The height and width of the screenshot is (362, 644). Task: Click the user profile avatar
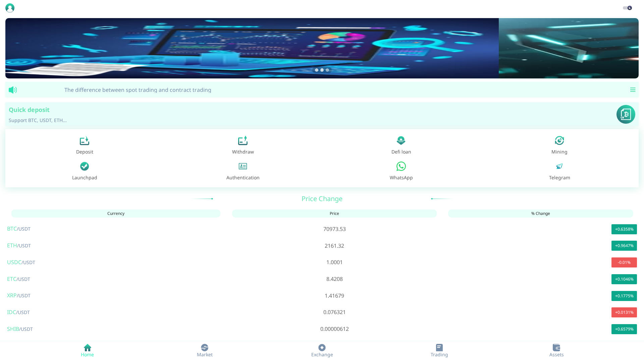tap(10, 8)
